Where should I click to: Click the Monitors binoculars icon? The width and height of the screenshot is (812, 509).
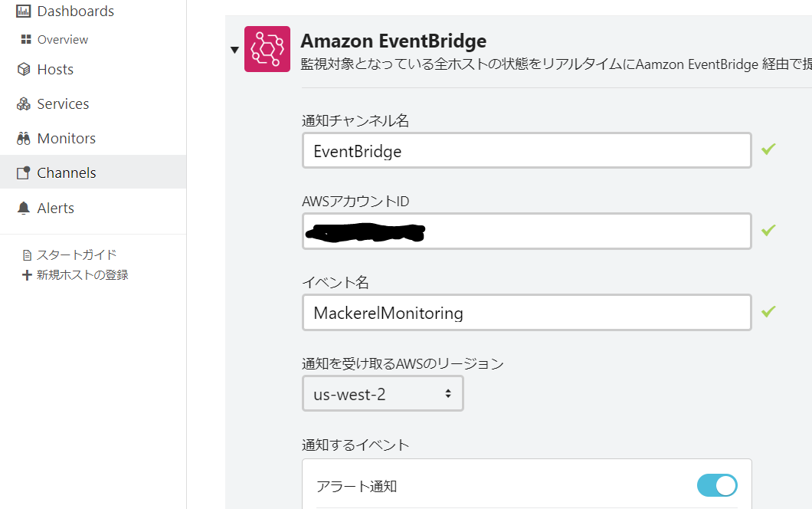[23, 139]
